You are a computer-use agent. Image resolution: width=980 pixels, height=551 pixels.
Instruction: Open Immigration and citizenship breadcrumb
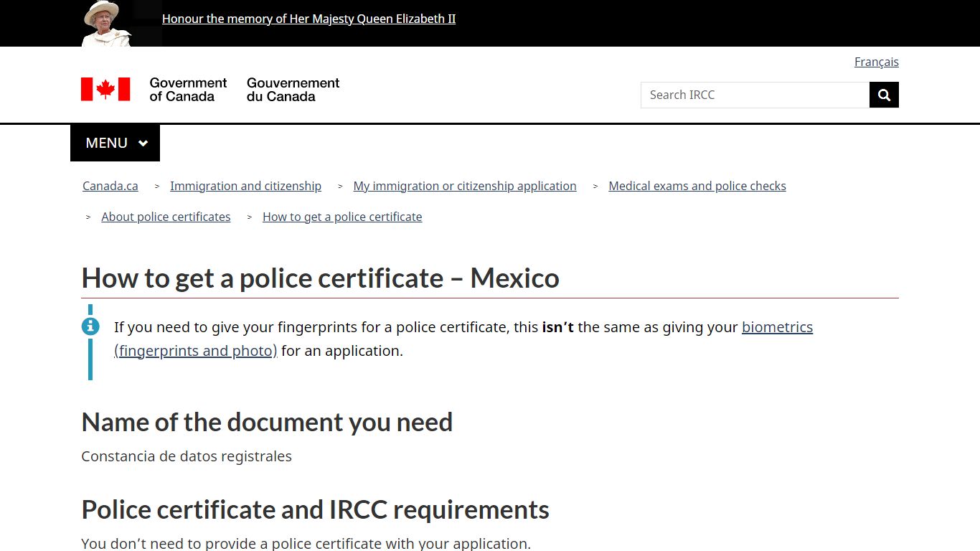(245, 186)
